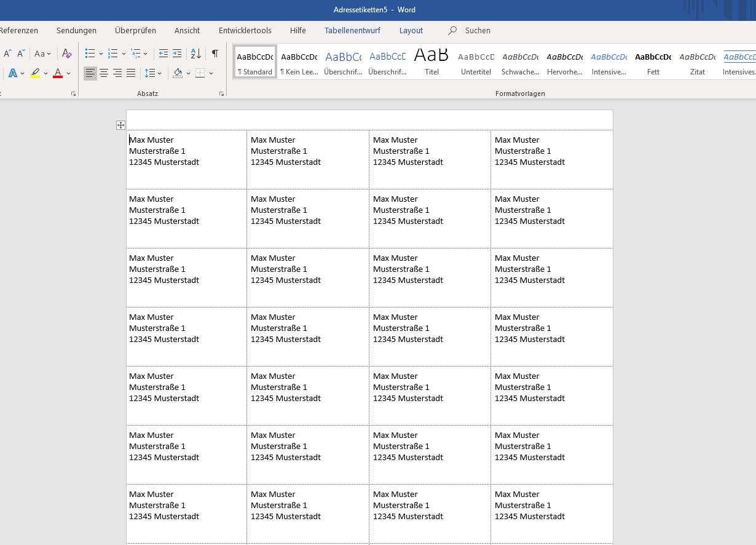Increase font size with the grow font icon
The height and width of the screenshot is (545, 756).
tap(8, 54)
